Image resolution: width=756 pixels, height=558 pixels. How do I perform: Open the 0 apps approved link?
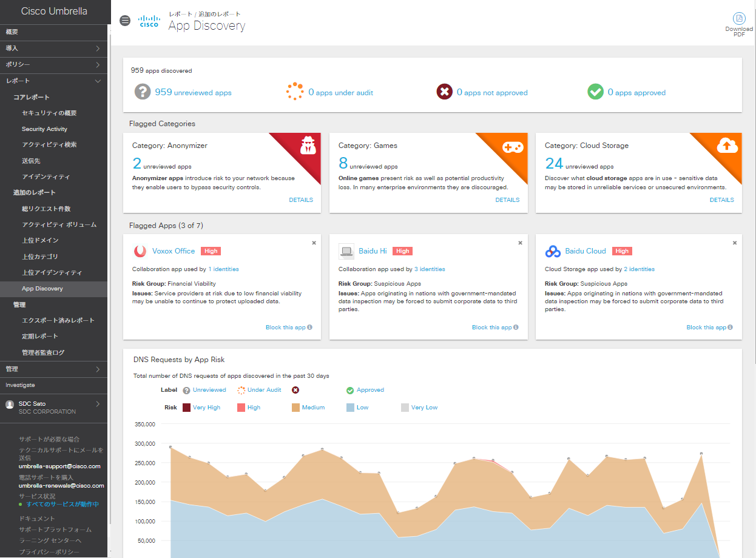(x=636, y=92)
